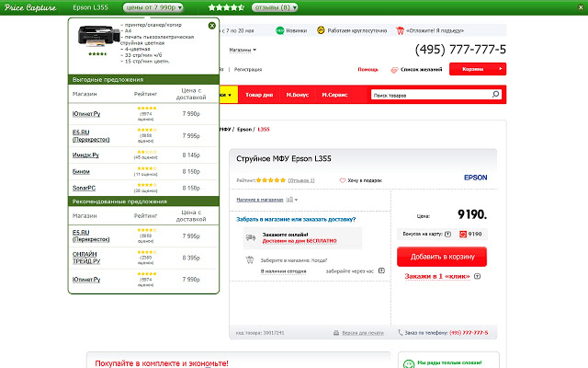
Task: Select the М.Бонус menu item
Action: [x=298, y=95]
